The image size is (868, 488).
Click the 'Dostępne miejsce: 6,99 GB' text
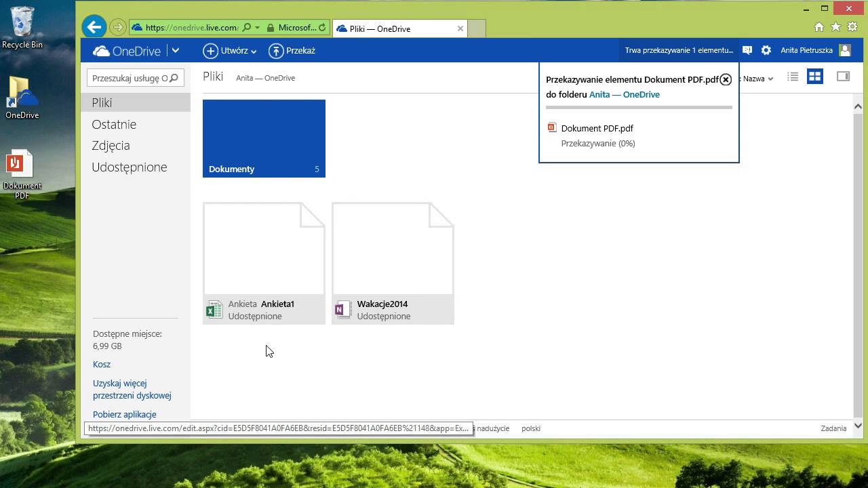(x=127, y=340)
